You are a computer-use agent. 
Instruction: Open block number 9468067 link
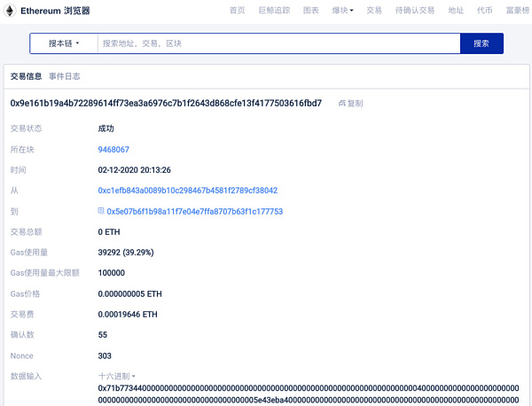pos(113,150)
